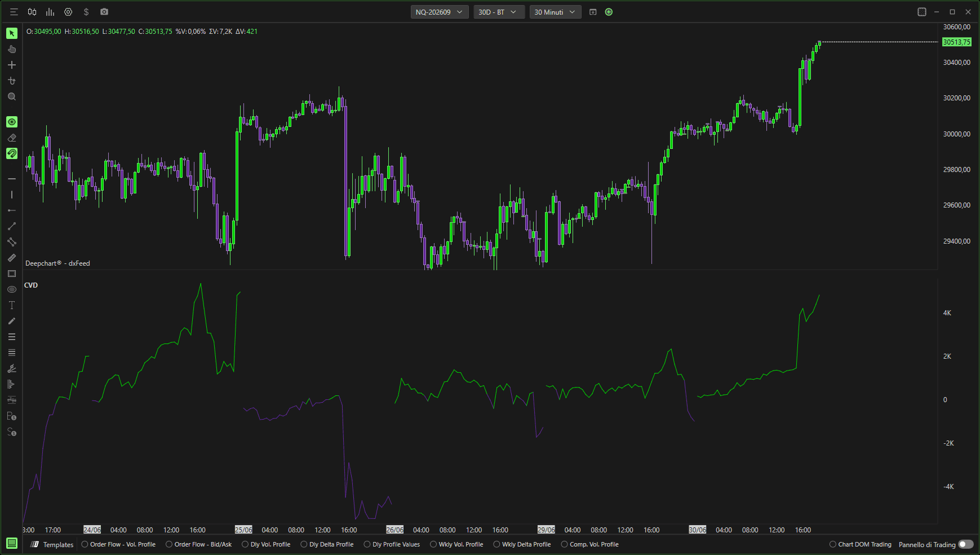Click the 25/06 date marker
The image size is (980, 555).
[x=243, y=530]
